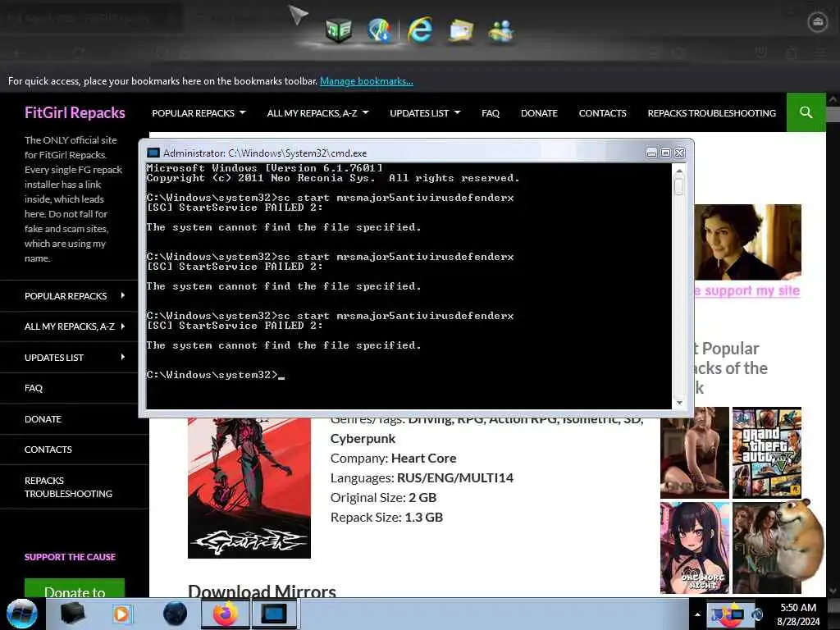This screenshot has height=630, width=840.
Task: Click the system tray volume icon
Action: point(757,614)
